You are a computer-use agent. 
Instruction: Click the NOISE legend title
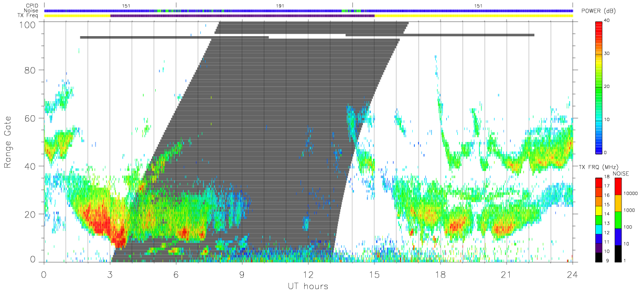click(x=620, y=173)
